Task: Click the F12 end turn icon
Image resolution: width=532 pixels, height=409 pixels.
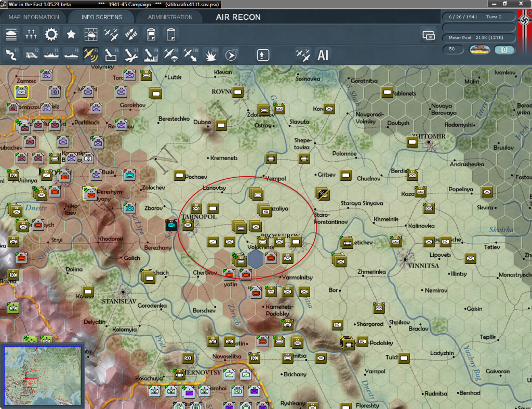Action: (231, 55)
